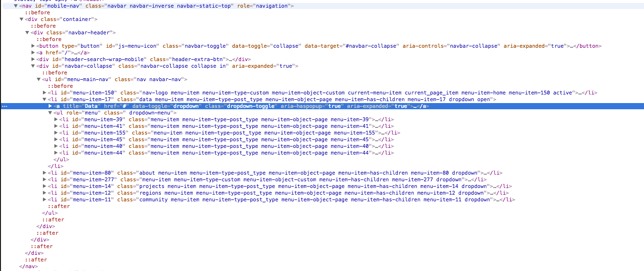This screenshot has height=271, width=644.
Task: Collapse the div#navbar-collapse node
Action: coord(33,66)
